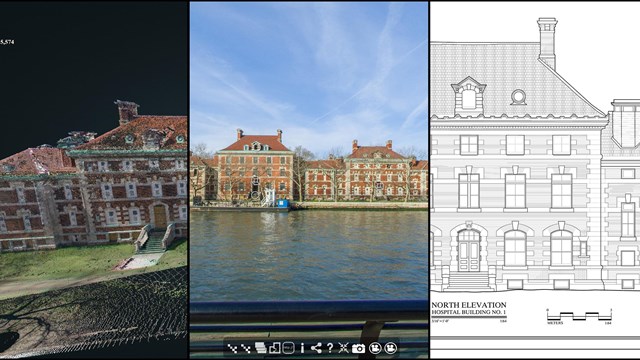Open help with the question mark icon
640x360 pixels.
(x=330, y=348)
